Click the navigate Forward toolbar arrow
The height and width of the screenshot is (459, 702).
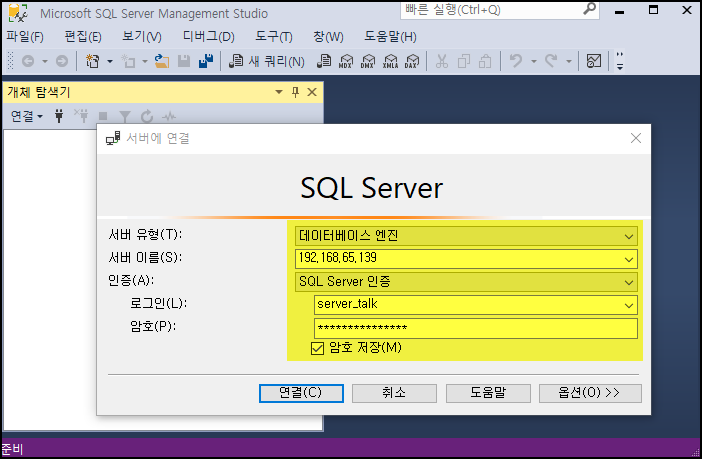[x=62, y=61]
